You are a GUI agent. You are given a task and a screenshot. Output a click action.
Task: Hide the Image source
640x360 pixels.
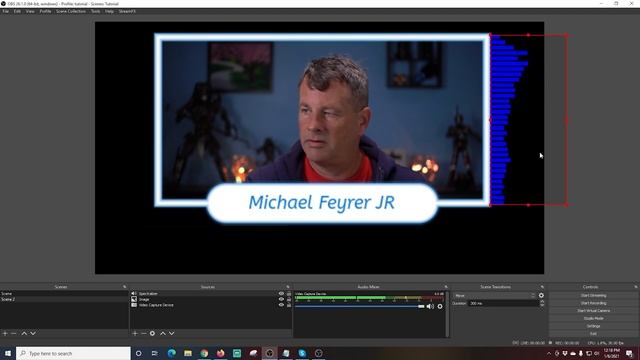point(281,299)
